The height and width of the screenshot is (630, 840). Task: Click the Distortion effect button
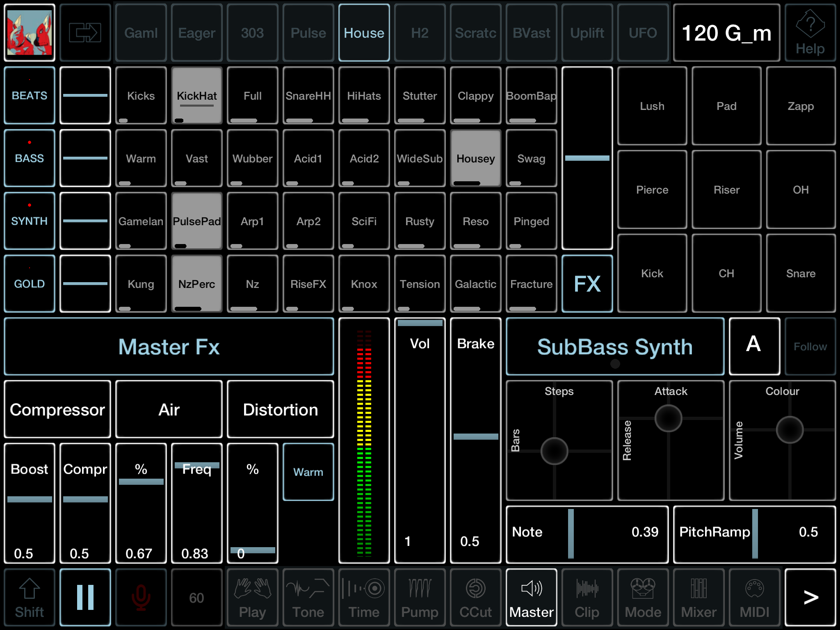(x=280, y=409)
